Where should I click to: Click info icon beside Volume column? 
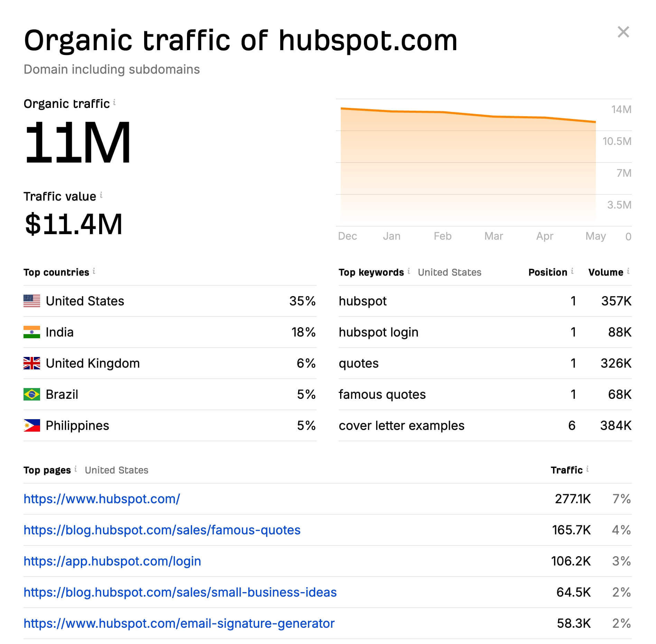pyautogui.click(x=628, y=272)
